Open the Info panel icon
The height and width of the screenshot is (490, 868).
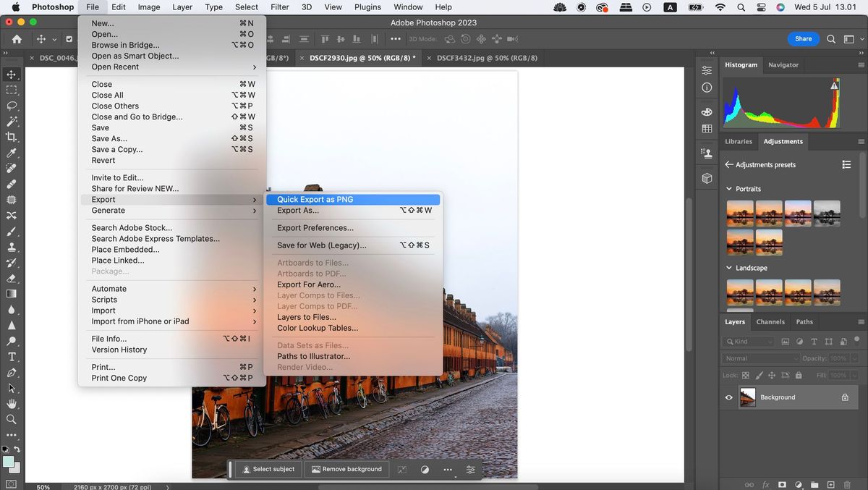tap(707, 88)
